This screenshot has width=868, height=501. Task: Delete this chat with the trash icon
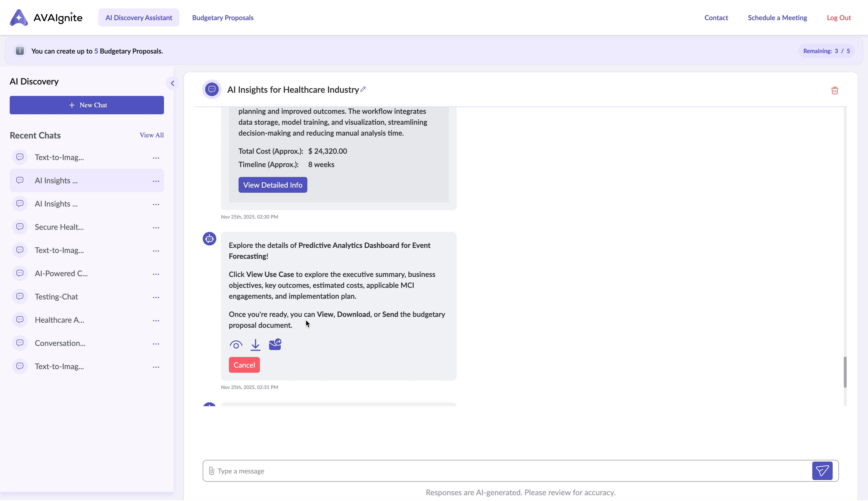[x=835, y=91]
